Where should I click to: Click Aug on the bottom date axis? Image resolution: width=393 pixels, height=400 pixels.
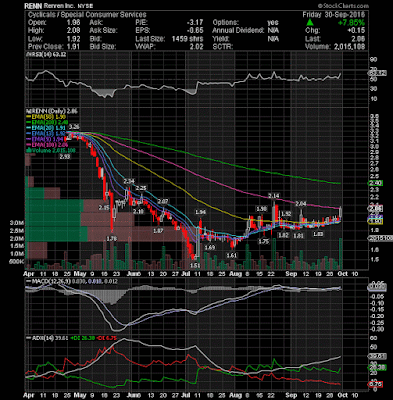tap(235, 395)
